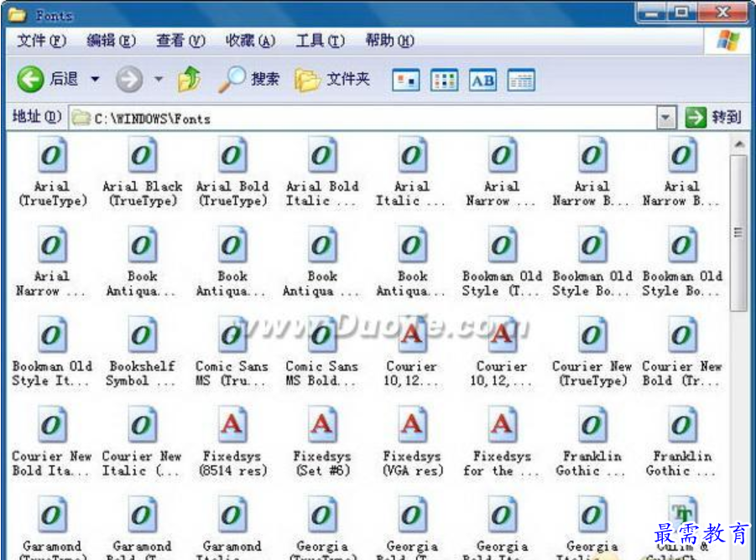Toggle the Folders (文件夹) pane button
Image resolution: width=756 pixels, height=560 pixels.
[332, 80]
